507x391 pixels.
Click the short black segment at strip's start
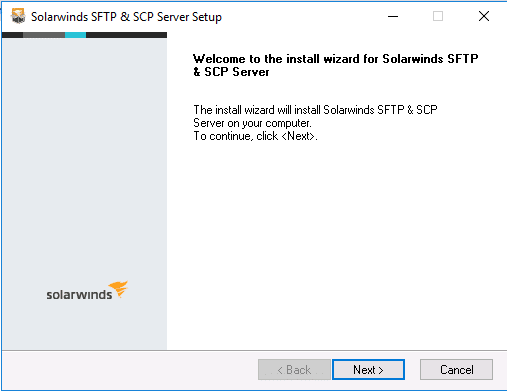[12, 35]
